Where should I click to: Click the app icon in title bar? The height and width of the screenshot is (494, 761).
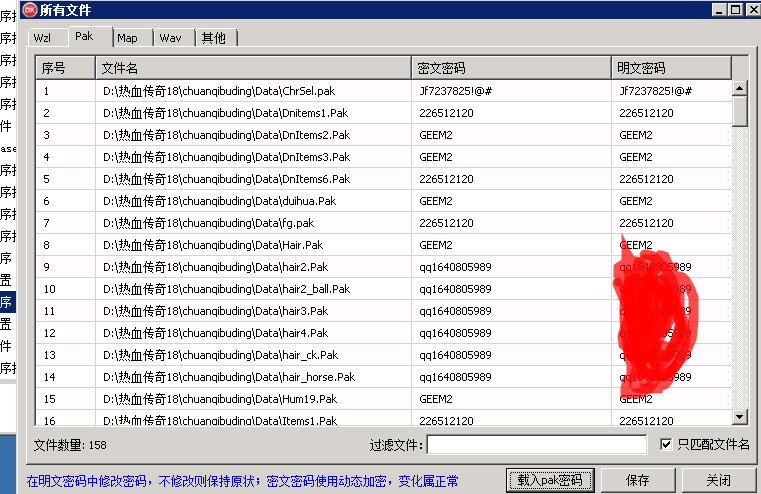pyautogui.click(x=30, y=9)
